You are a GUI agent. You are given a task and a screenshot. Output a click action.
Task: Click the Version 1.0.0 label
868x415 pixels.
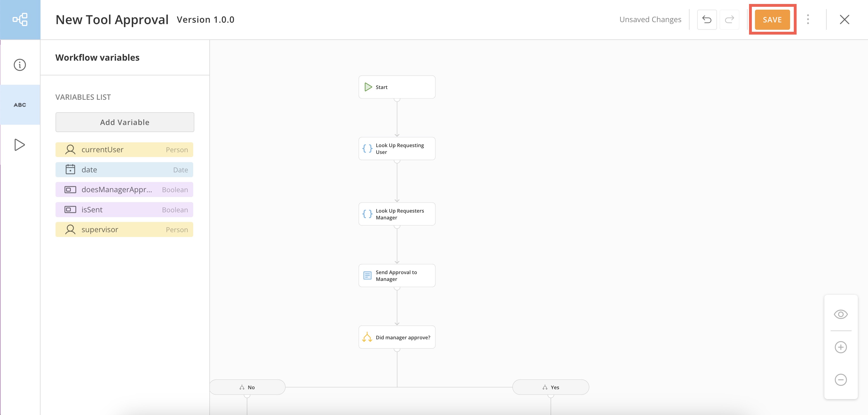tap(206, 20)
